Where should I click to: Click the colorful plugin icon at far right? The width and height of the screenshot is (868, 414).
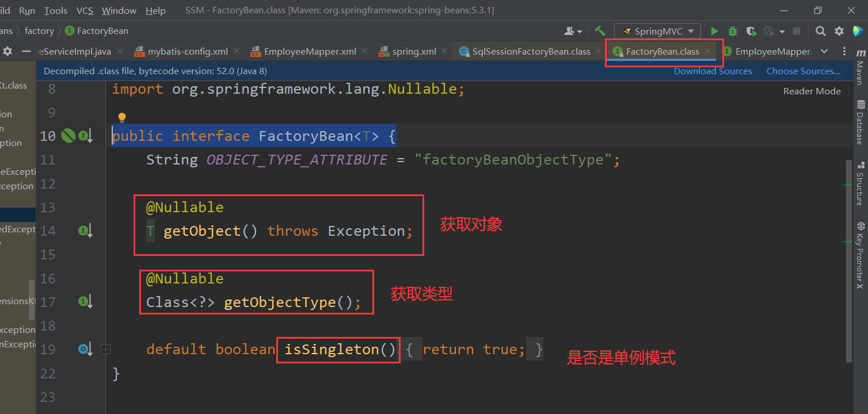[x=858, y=31]
